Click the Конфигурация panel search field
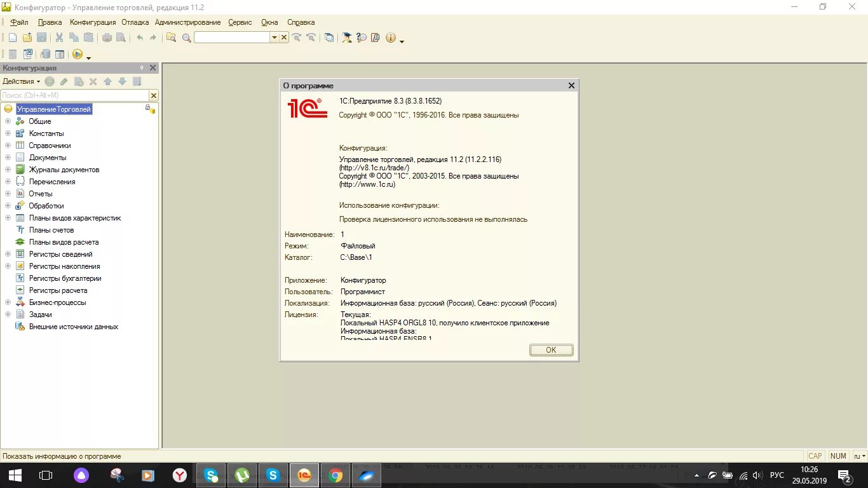 [x=74, y=95]
